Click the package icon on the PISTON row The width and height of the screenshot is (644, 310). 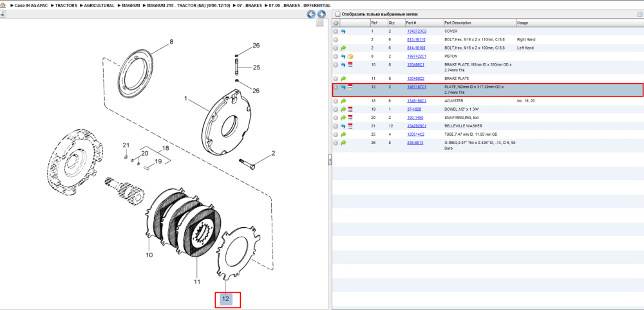(350, 56)
